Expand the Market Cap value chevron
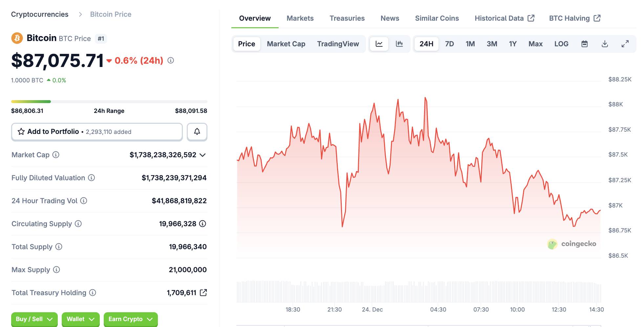This screenshot has width=644, height=327. point(203,155)
